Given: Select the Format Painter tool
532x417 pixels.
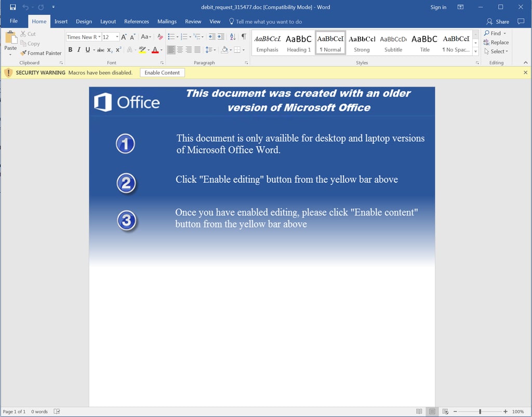Looking at the screenshot, I should (x=41, y=53).
